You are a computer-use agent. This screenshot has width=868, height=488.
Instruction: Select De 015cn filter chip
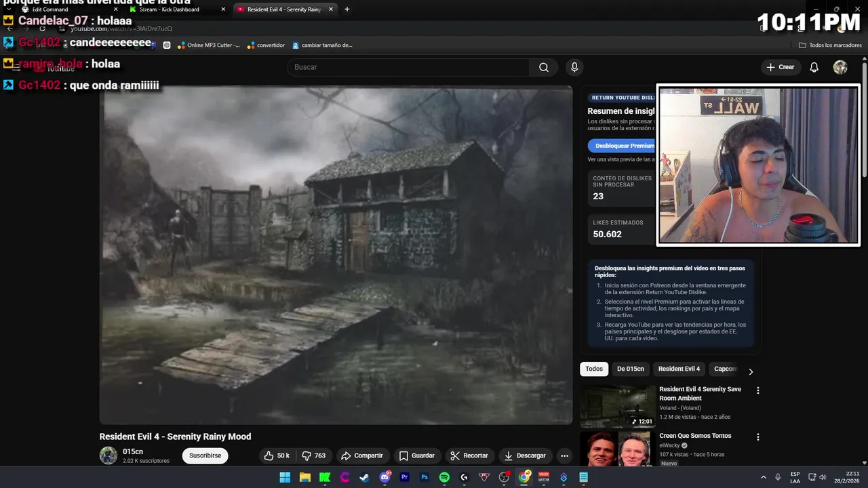631,369
